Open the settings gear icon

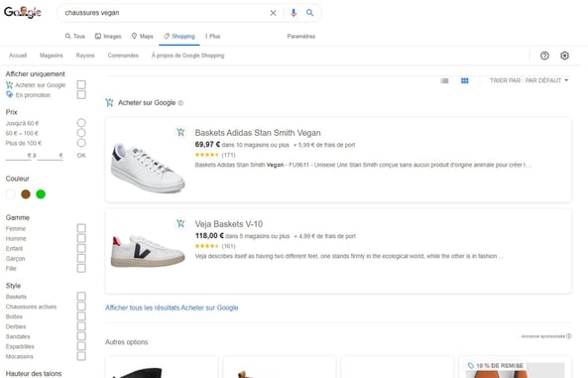click(564, 56)
